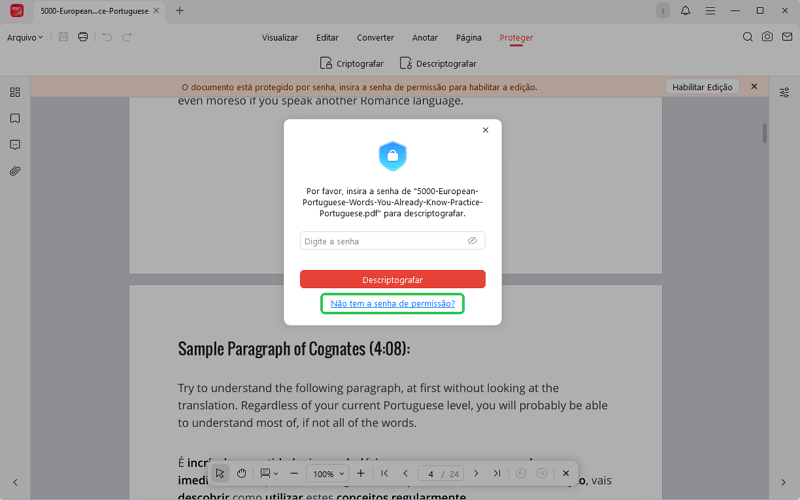The height and width of the screenshot is (500, 800).
Task: Open the hamburger menu icon
Action: coord(710,11)
